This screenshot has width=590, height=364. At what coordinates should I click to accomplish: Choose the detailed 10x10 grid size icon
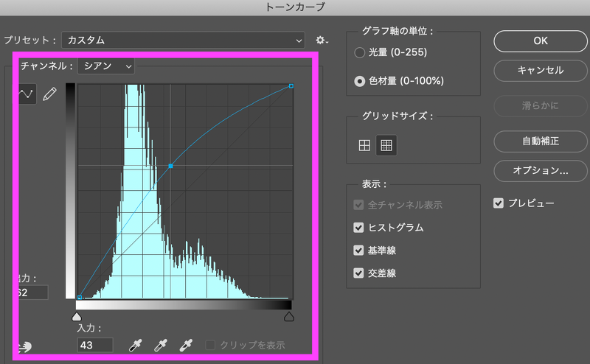pyautogui.click(x=386, y=145)
